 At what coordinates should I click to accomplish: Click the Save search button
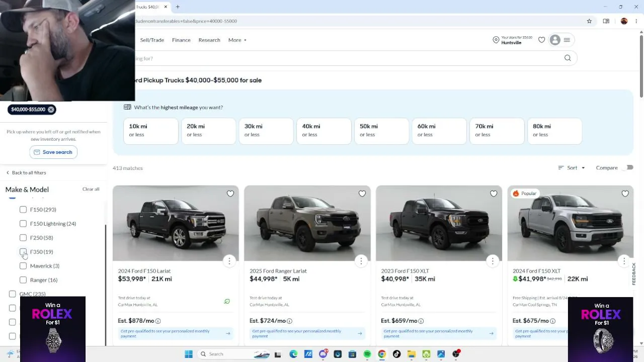point(53,152)
